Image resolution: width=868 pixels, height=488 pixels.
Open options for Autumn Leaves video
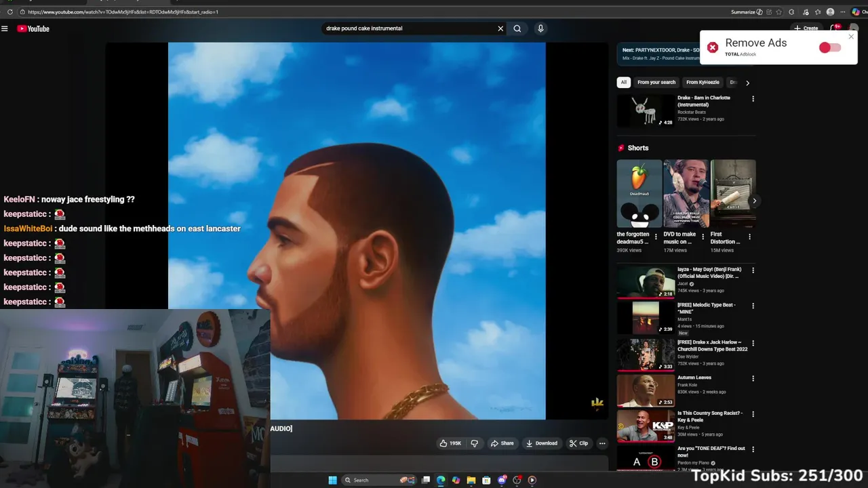point(753,379)
